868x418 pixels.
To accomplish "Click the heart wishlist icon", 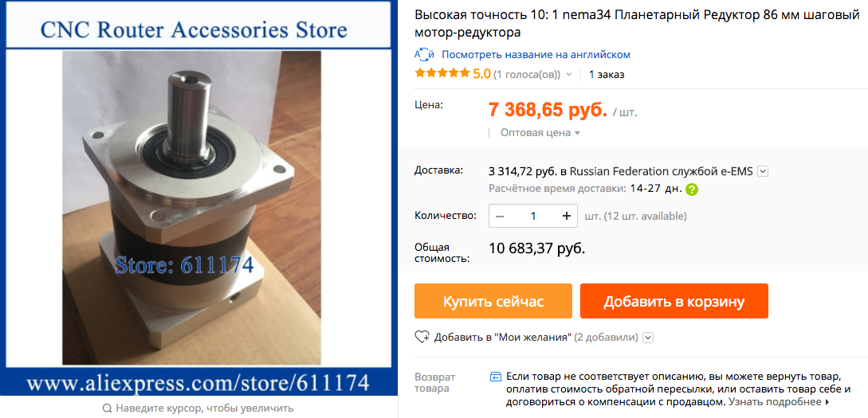I will pyautogui.click(x=422, y=336).
